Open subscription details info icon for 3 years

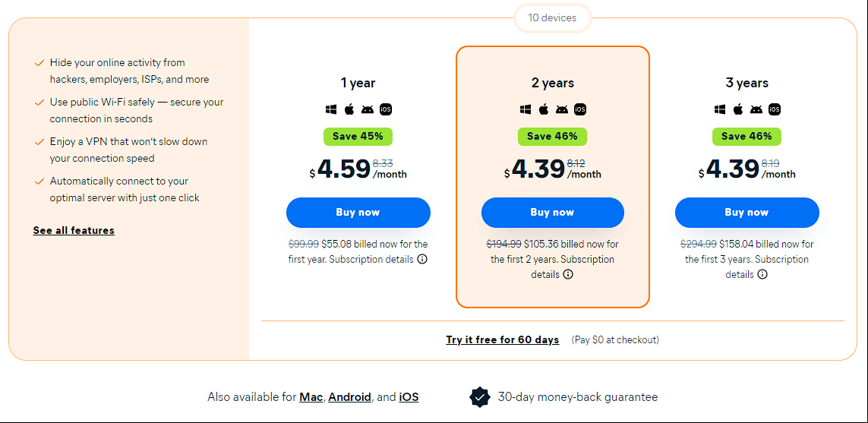pyautogui.click(x=762, y=274)
